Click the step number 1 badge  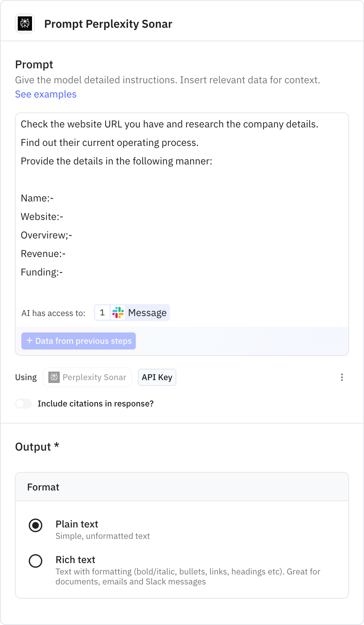(x=102, y=312)
